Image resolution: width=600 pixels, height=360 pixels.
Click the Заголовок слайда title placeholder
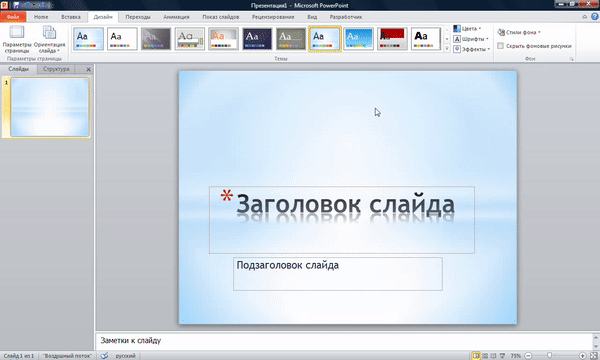(x=342, y=220)
